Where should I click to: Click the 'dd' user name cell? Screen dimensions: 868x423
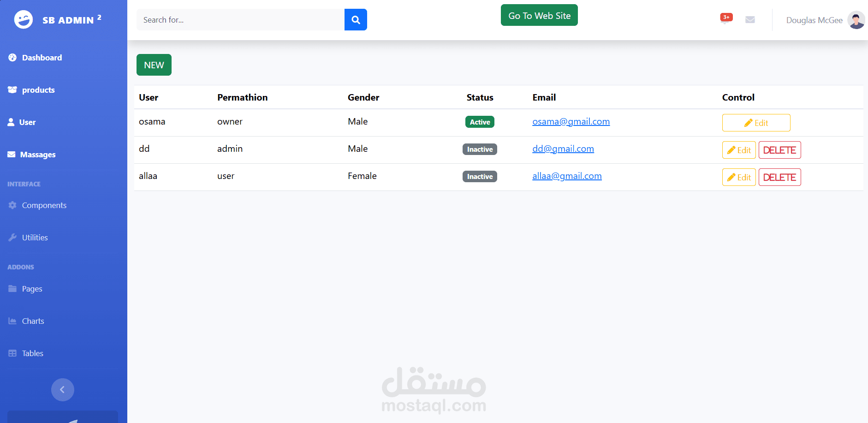click(144, 149)
